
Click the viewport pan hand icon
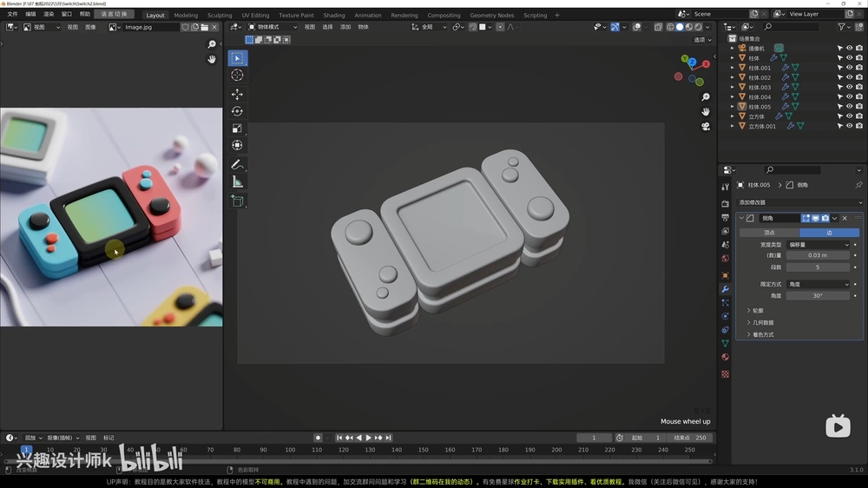(706, 111)
